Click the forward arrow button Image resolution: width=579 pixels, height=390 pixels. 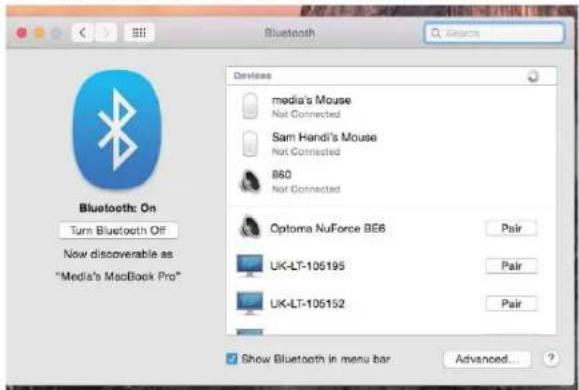pyautogui.click(x=105, y=33)
